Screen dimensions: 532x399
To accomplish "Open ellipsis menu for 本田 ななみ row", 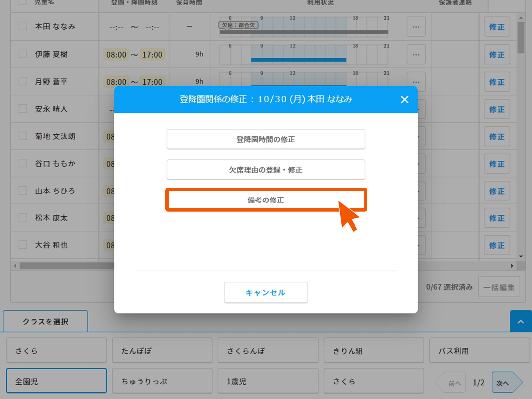I will coord(416,27).
